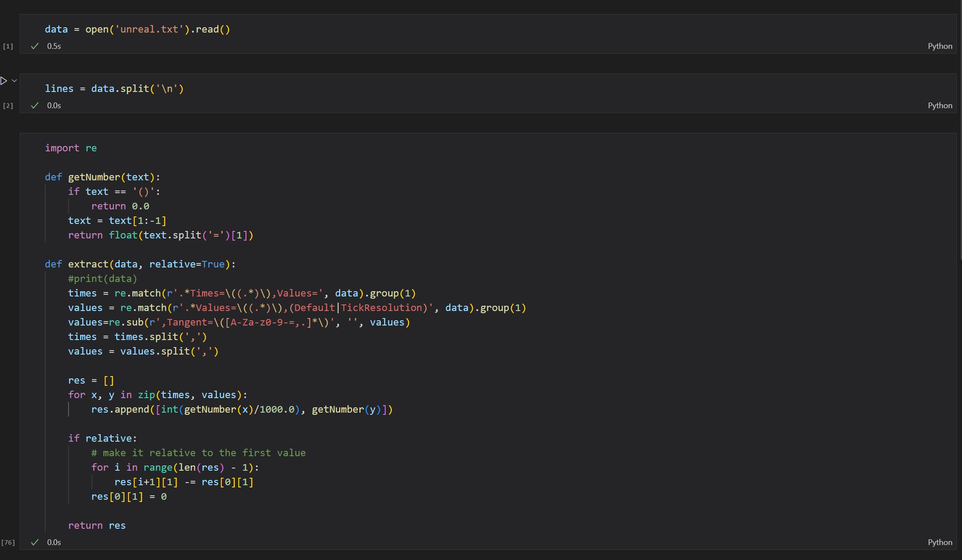Click execution count [76] label
This screenshot has width=962, height=560.
8,542
